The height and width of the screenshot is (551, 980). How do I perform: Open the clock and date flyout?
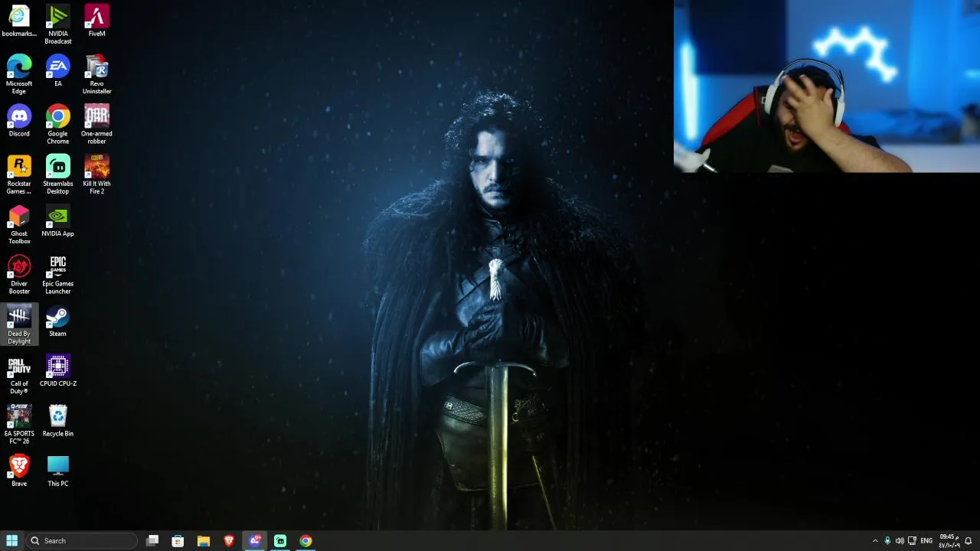click(949, 541)
